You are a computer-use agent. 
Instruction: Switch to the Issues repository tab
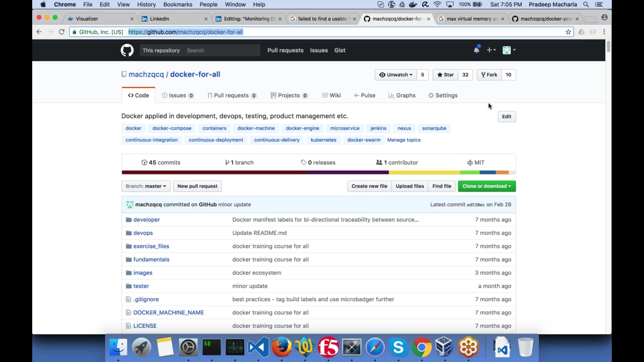click(178, 95)
